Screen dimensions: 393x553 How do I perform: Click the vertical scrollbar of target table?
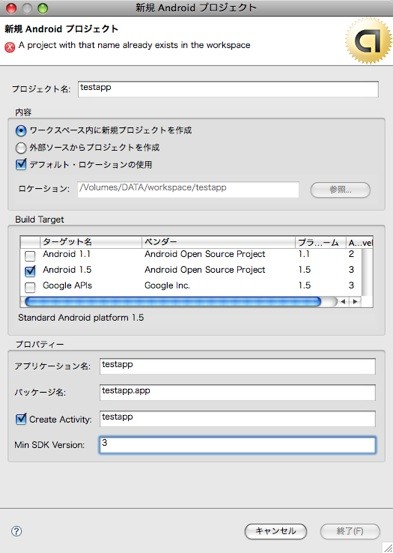367,272
